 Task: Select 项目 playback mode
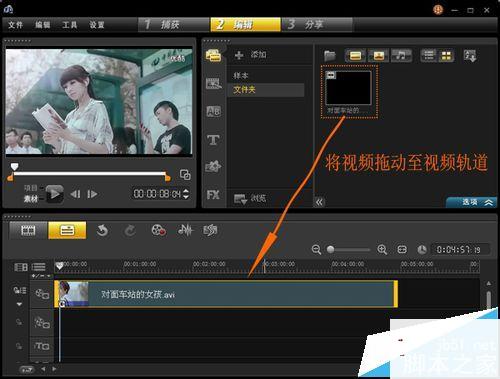[x=31, y=188]
